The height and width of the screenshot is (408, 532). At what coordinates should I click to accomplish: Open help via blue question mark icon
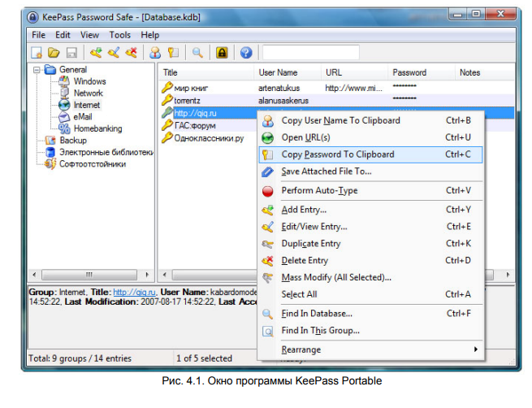point(245,53)
